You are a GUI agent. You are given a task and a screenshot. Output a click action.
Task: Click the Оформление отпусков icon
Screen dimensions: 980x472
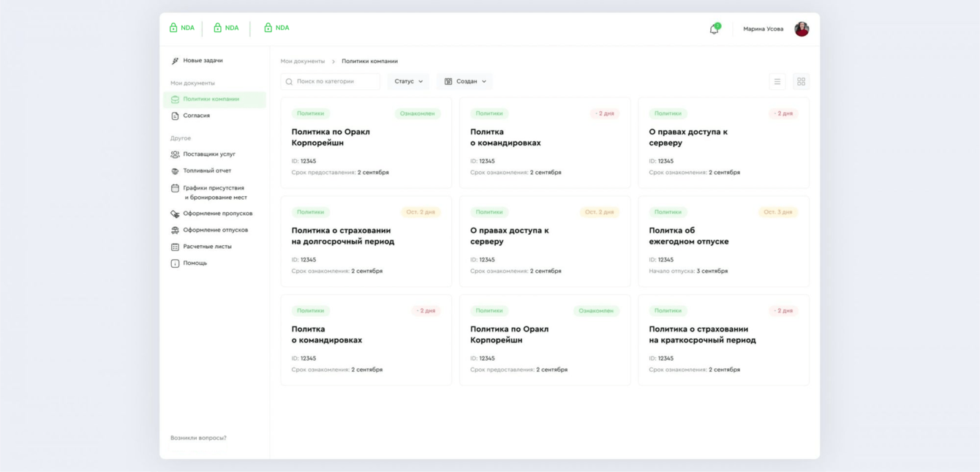175,231
